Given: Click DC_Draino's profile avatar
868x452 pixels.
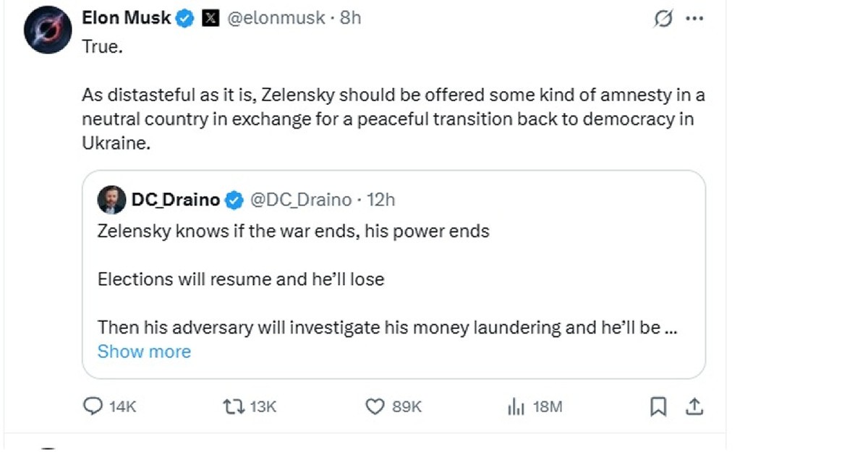Looking at the screenshot, I should (x=111, y=200).
